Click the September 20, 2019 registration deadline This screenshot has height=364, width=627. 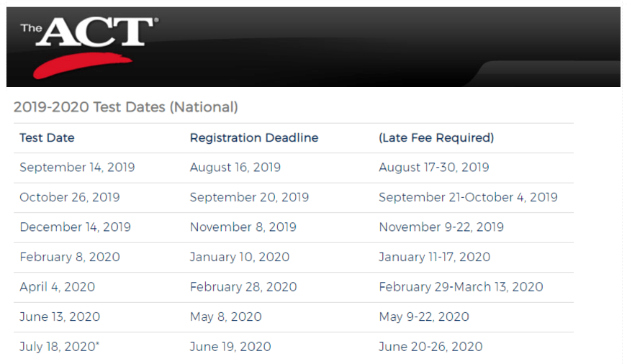tap(249, 197)
